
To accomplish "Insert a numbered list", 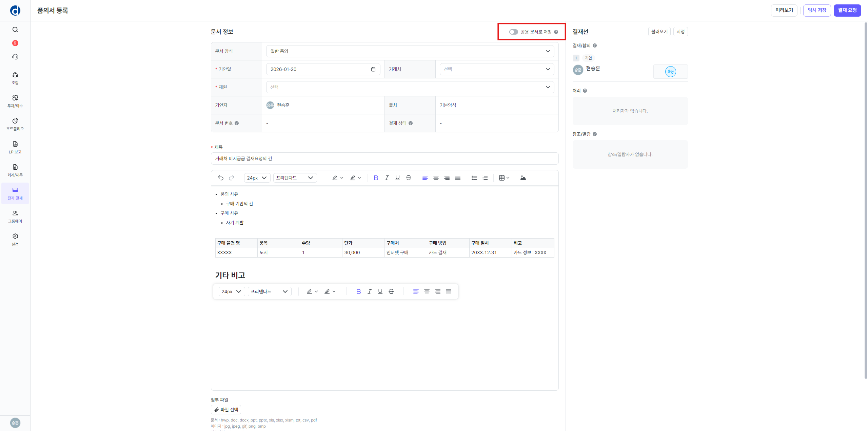I will point(485,178).
